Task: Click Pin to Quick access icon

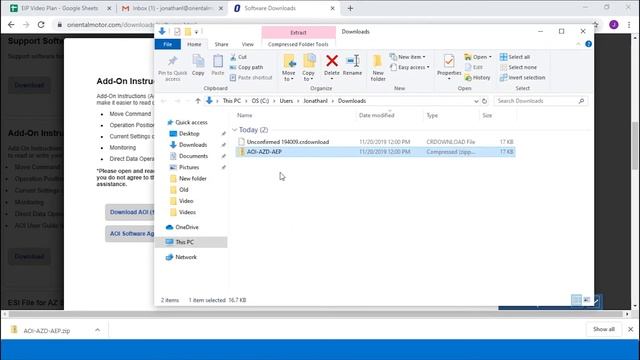Action: pyautogui.click(x=172, y=61)
